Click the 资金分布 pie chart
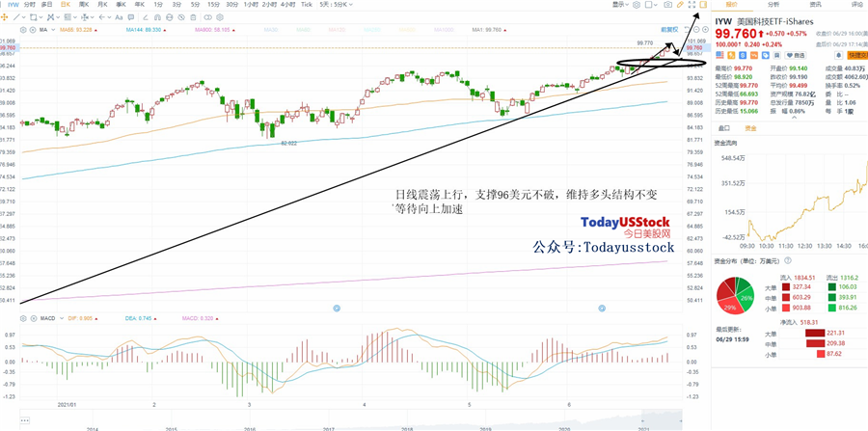 pyautogui.click(x=735, y=297)
